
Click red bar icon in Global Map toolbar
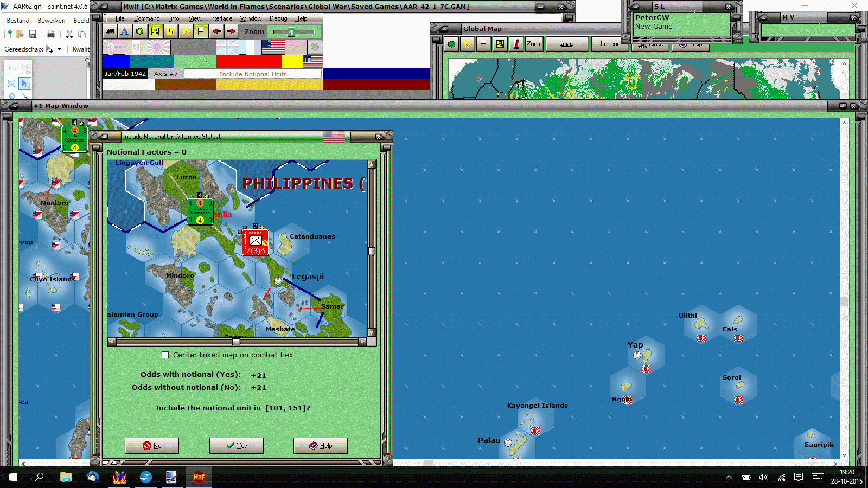(x=516, y=44)
